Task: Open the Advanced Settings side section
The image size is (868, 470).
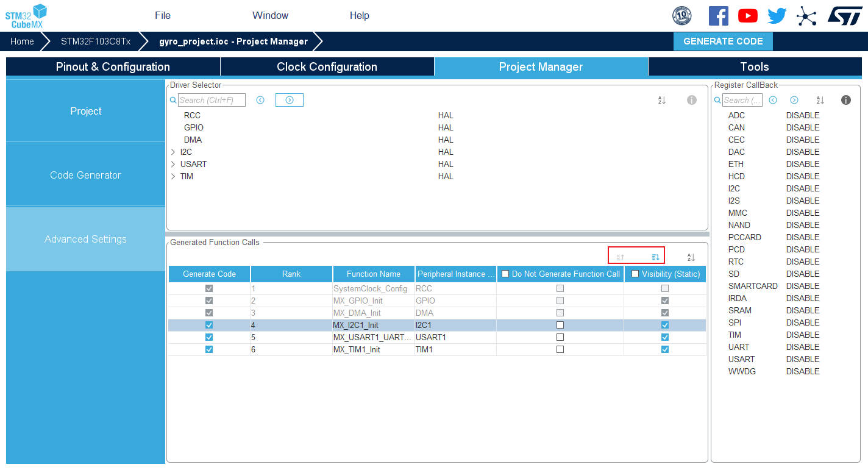Action: [85, 239]
